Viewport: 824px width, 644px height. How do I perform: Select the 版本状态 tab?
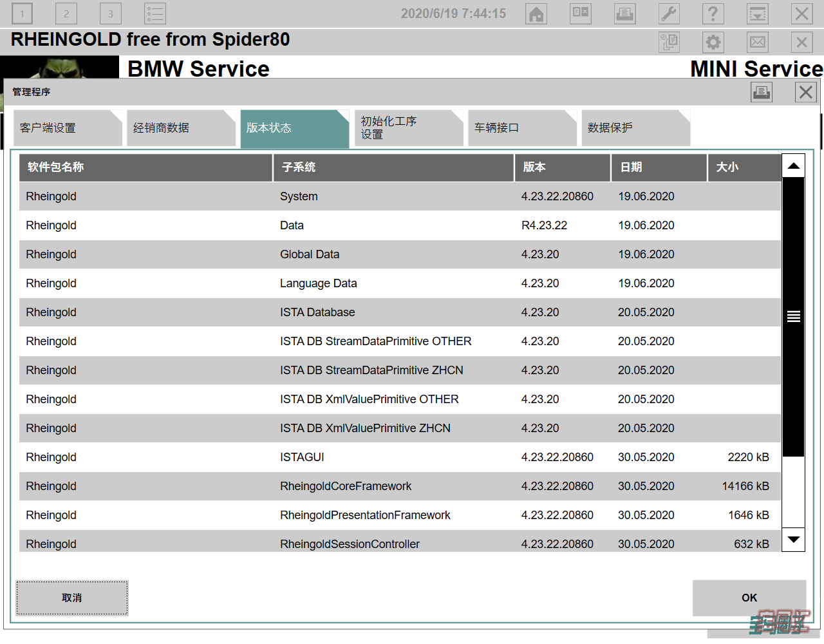tap(295, 128)
